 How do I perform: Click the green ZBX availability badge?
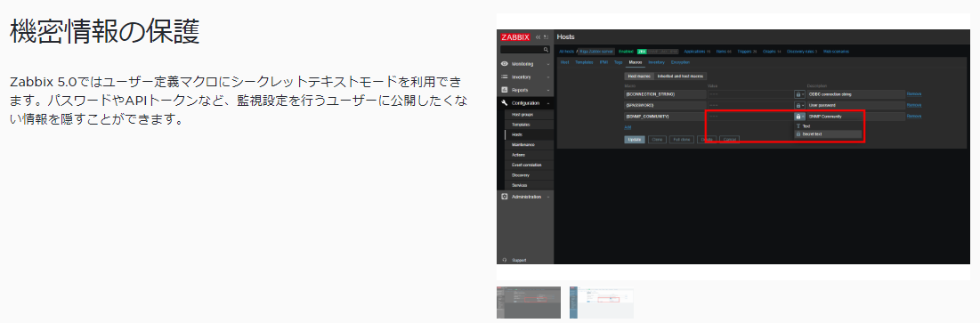[x=642, y=52]
